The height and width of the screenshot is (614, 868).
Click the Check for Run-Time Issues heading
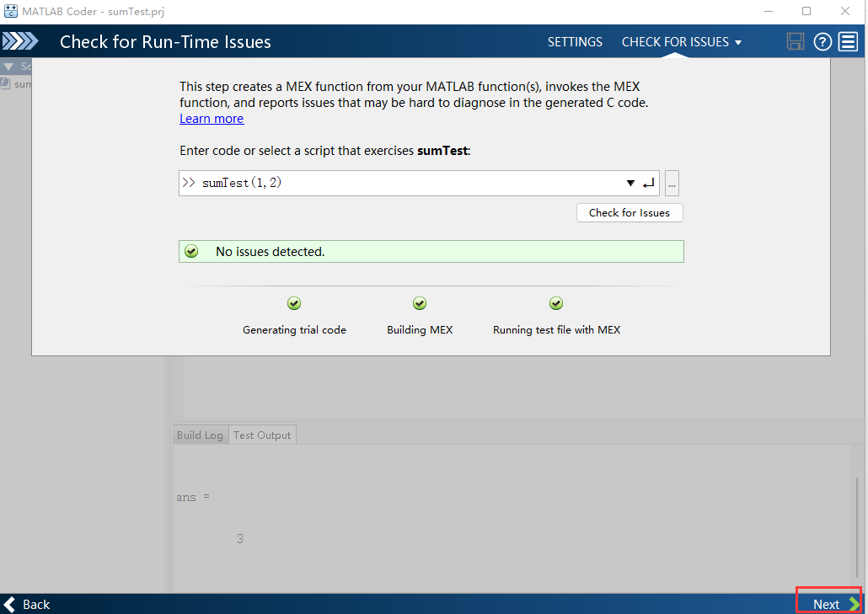(x=165, y=42)
